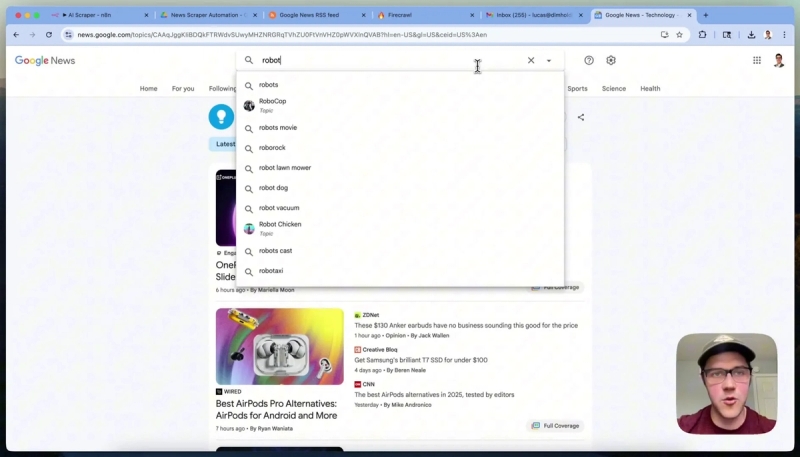
Task: Open ZDNet Anker earbuds article
Action: click(466, 325)
